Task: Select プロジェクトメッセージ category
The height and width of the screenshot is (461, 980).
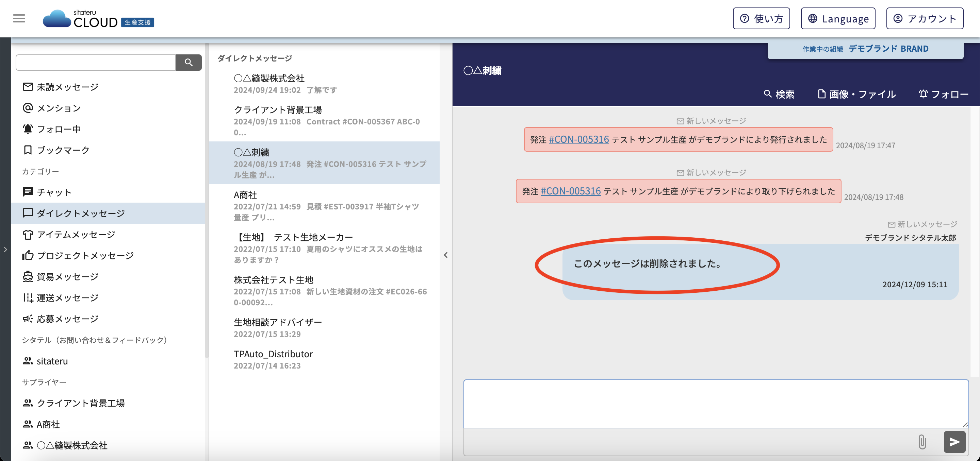Action: pyautogui.click(x=108, y=255)
